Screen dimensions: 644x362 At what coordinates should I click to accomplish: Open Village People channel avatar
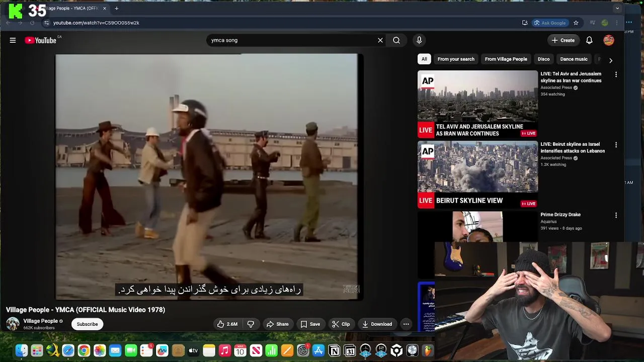tap(13, 324)
